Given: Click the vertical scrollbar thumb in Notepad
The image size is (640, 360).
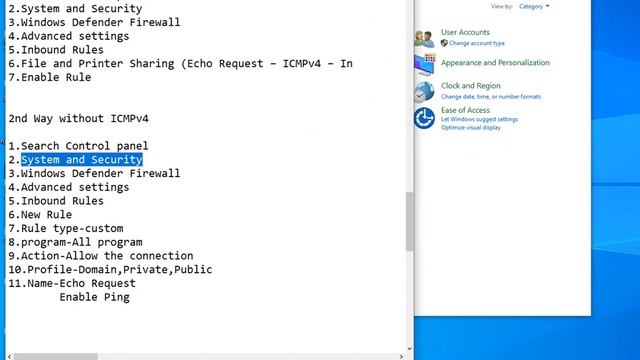Looking at the screenshot, I should [409, 222].
